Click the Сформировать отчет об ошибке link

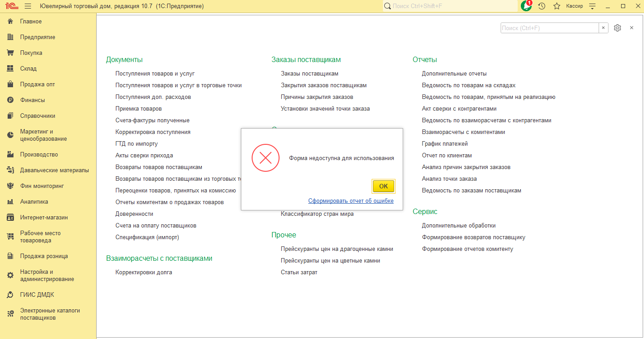point(351,201)
